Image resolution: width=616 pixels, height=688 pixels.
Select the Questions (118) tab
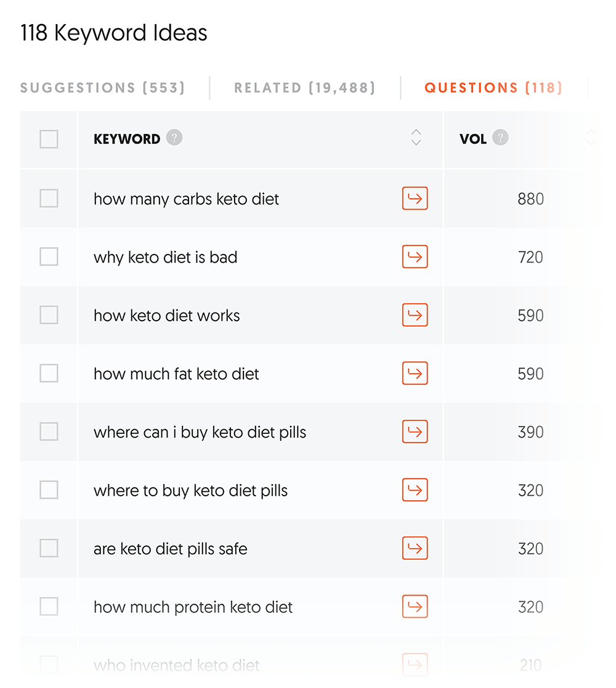(x=493, y=88)
